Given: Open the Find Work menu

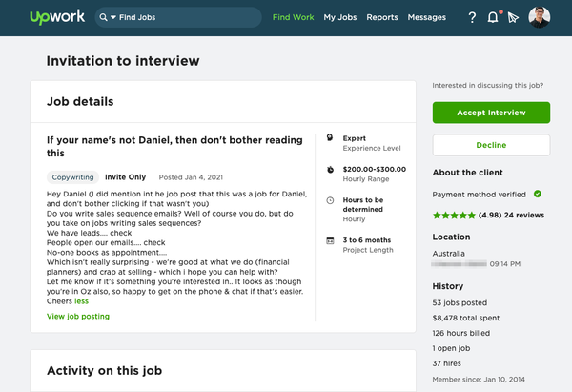Looking at the screenshot, I should click(293, 17).
